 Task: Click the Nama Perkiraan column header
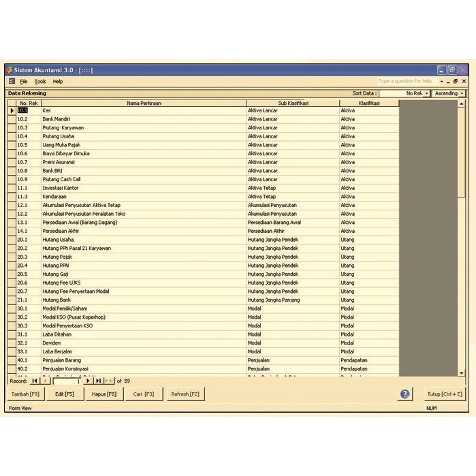coord(144,104)
